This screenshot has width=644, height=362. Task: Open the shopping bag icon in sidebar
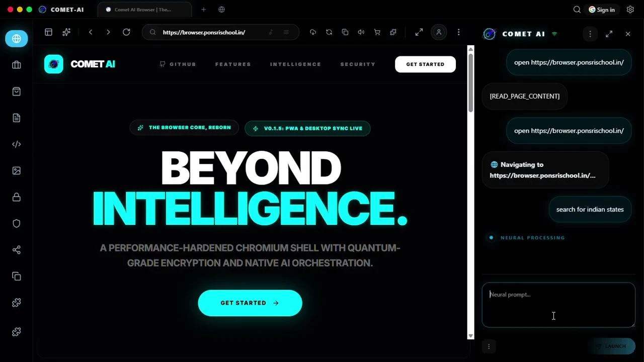click(17, 92)
